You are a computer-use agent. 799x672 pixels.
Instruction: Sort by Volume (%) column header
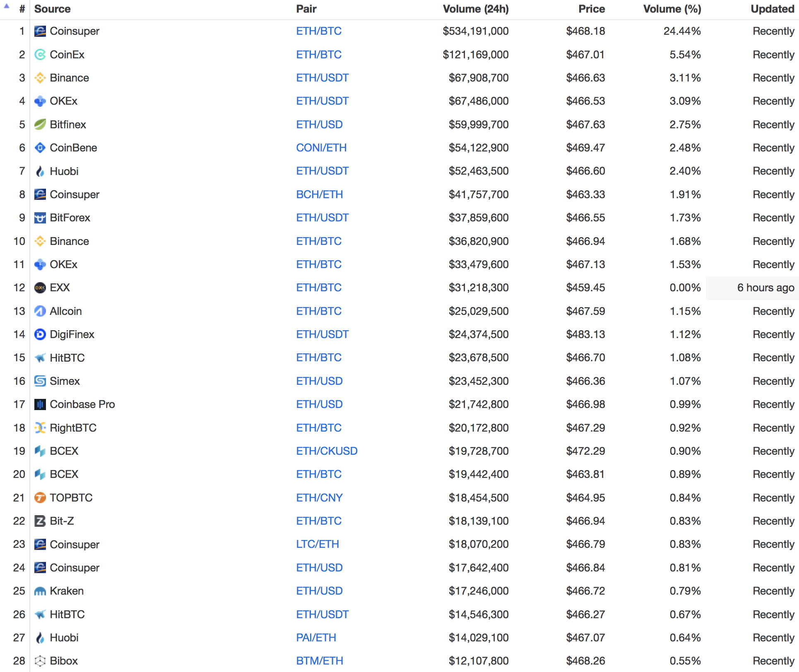pos(671,9)
